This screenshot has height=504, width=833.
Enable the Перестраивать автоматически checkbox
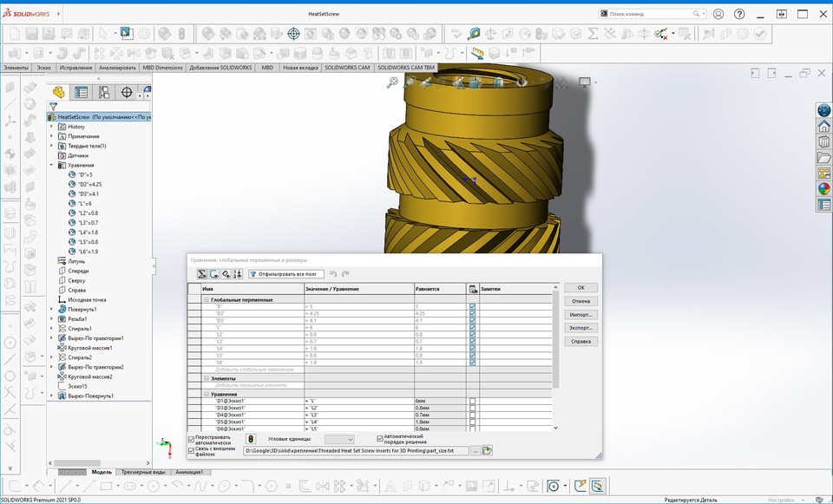click(x=192, y=437)
